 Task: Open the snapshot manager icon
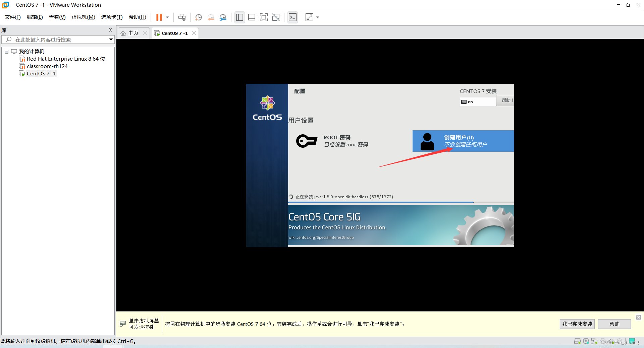click(x=223, y=17)
